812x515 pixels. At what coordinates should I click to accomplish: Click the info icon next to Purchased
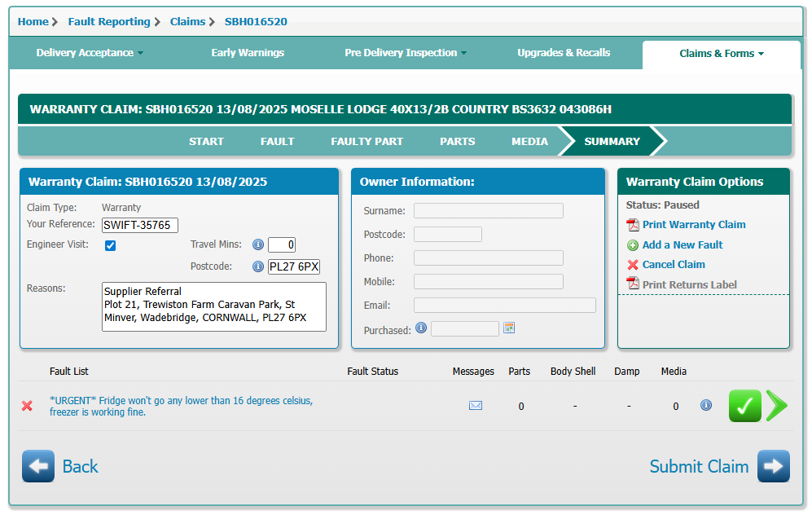[x=421, y=328]
